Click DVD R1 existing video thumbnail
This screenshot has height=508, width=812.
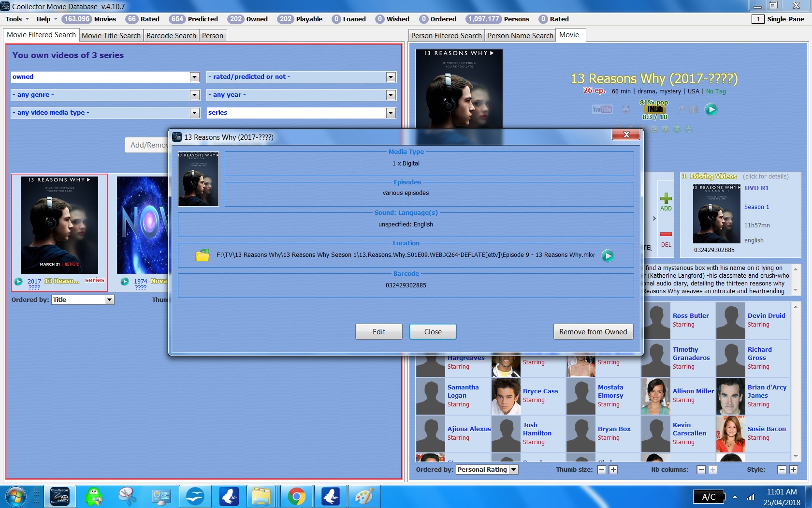(x=717, y=213)
